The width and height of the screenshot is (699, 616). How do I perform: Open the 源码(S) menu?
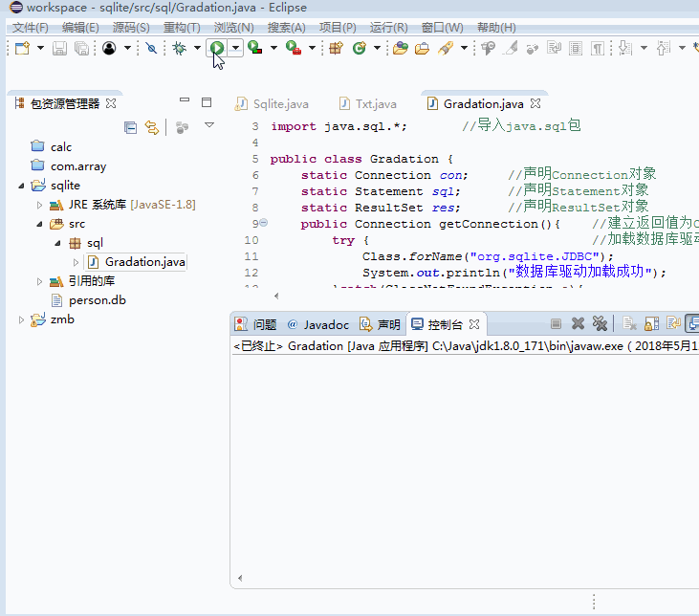point(131,28)
